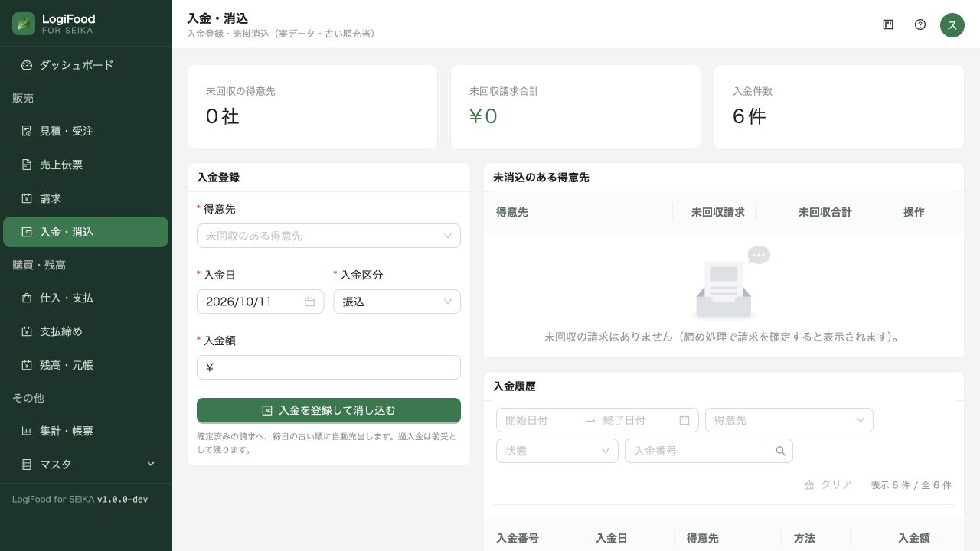Click the 入金番号 search input
This screenshot has width=980, height=551.
(697, 451)
